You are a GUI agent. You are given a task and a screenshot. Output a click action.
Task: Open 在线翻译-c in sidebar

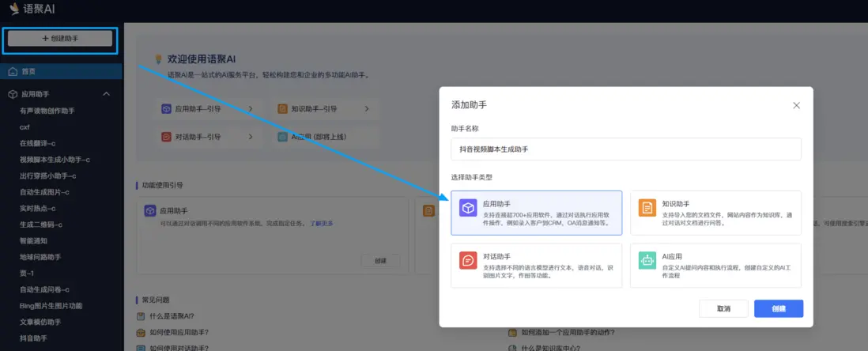(37, 143)
